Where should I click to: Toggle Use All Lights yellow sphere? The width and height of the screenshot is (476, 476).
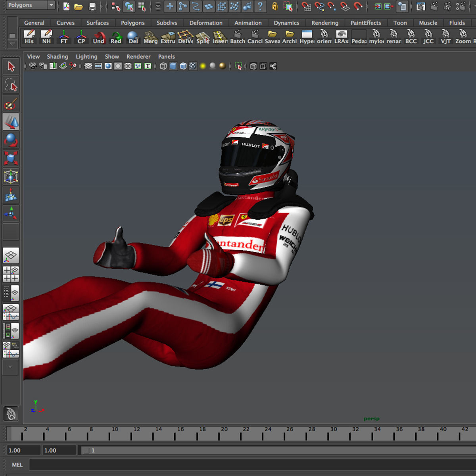point(203,66)
